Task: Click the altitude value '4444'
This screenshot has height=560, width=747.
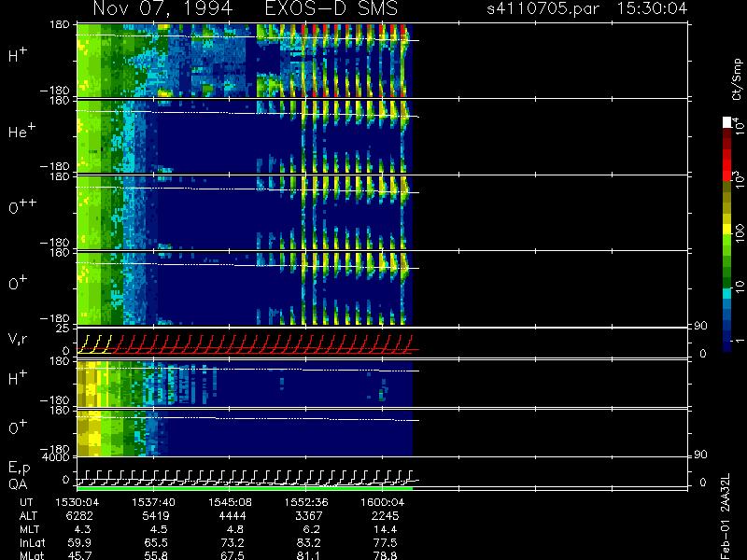Action: click(233, 516)
